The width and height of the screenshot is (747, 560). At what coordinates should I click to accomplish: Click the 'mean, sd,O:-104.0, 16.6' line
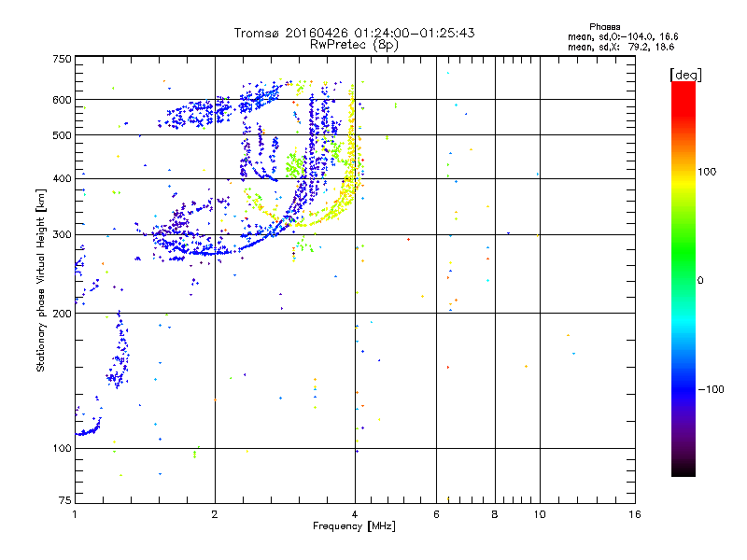(x=623, y=36)
